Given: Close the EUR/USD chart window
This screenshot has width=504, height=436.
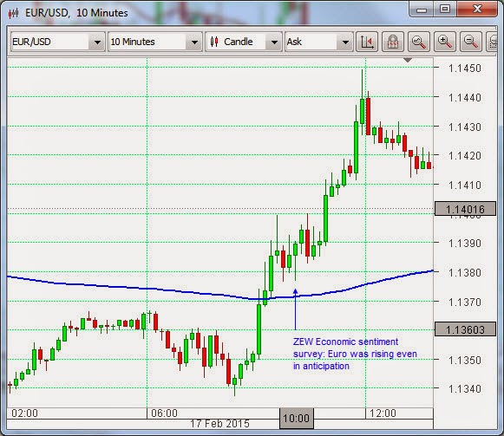Looking at the screenshot, I should 477,9.
